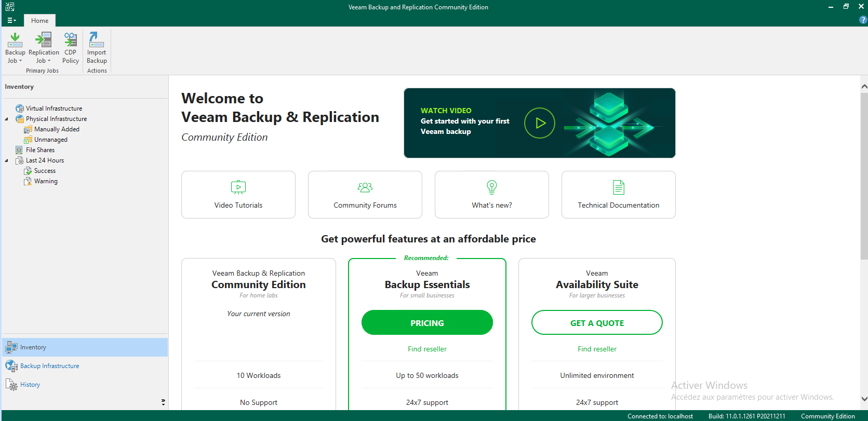Click the Import Backup ribbon icon
Screen dimensions: 868x421
tap(97, 39)
